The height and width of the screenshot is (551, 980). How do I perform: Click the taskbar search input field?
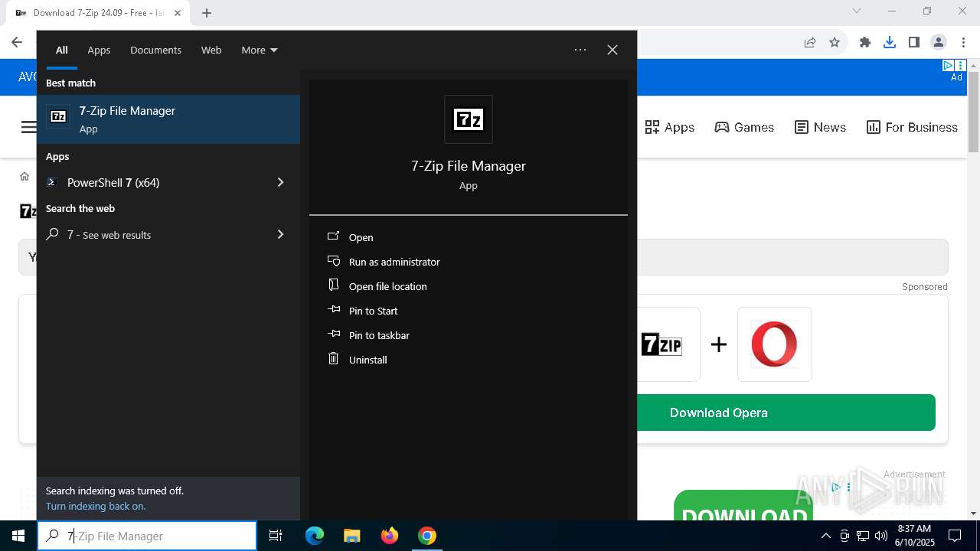click(x=147, y=536)
